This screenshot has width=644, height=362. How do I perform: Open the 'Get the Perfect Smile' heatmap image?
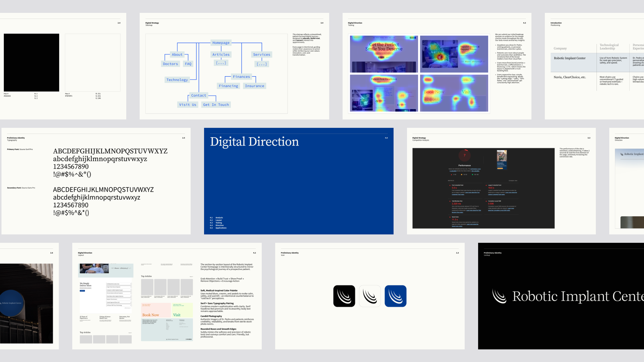point(384,54)
